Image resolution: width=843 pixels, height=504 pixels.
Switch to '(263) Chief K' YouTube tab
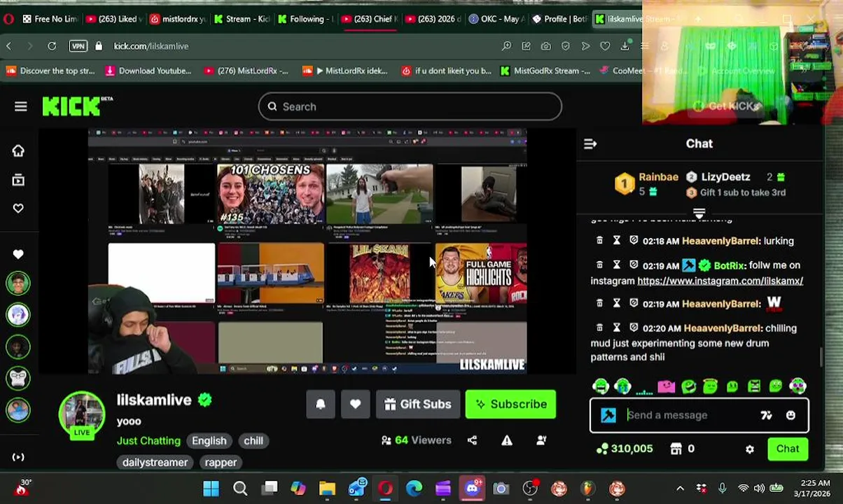click(368, 19)
